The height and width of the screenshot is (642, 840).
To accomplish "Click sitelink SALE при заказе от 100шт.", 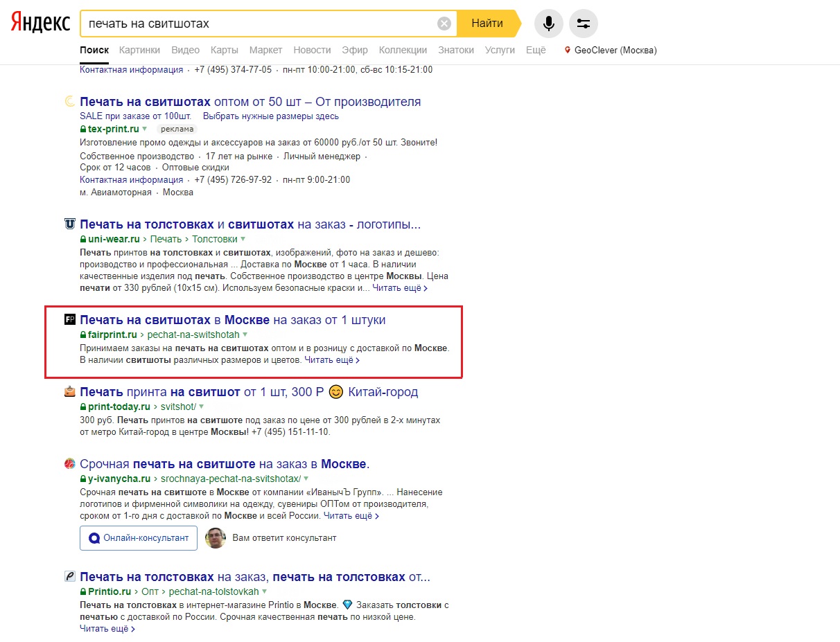I will point(136,116).
